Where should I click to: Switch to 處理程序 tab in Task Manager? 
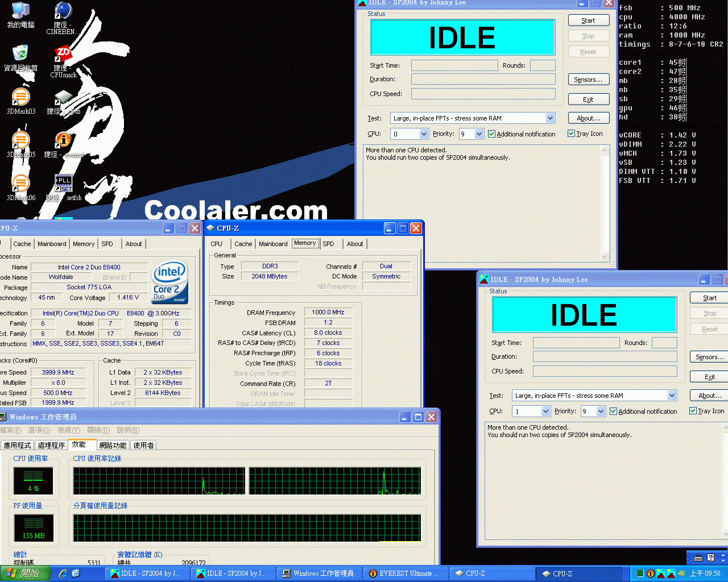[51, 446]
